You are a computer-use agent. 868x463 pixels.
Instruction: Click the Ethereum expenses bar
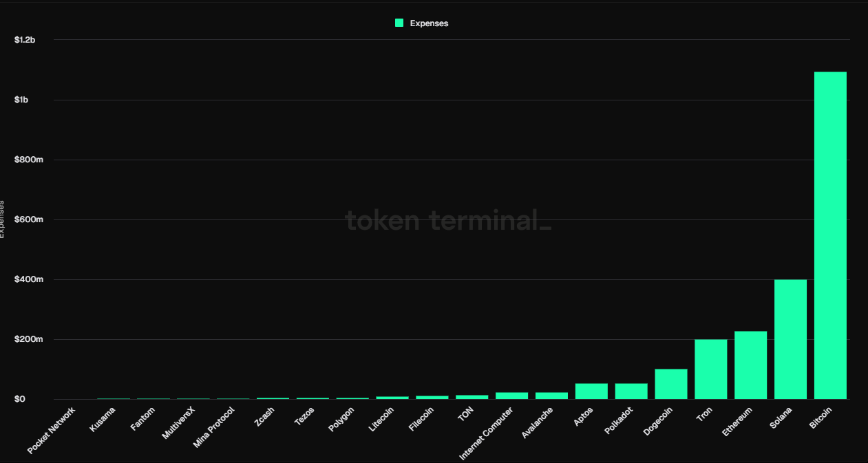(750, 365)
